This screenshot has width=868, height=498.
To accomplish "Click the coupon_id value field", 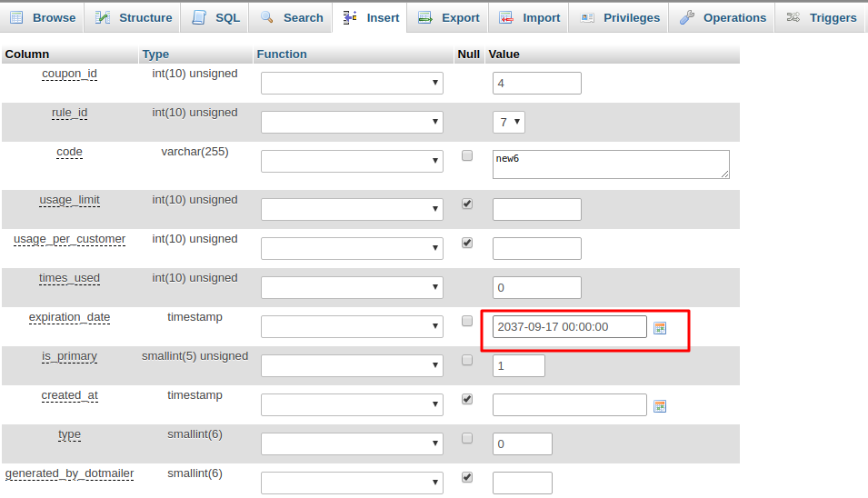I will 537,83.
